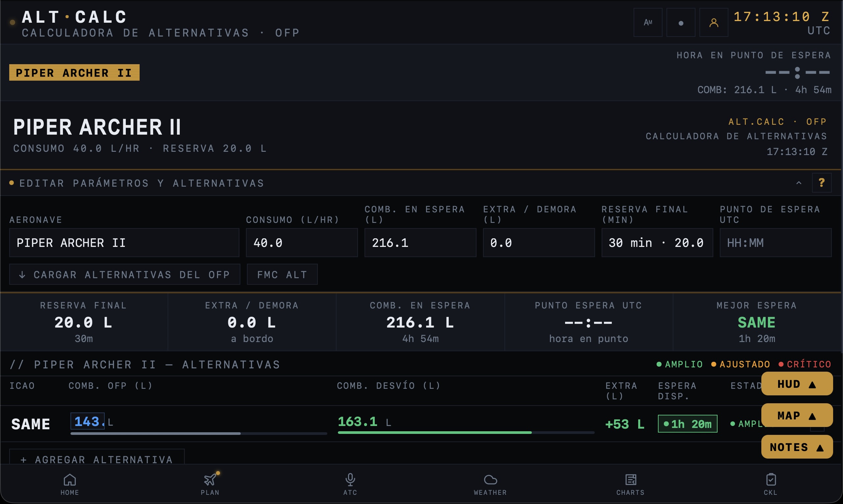Edit the Reserva Final (min) field
This screenshot has height=504, width=843.
657,243
